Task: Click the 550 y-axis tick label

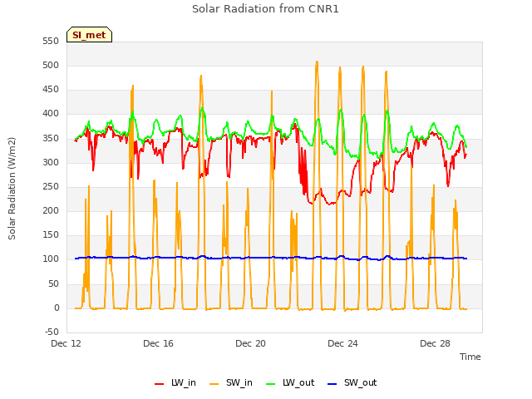Action: pos(51,41)
